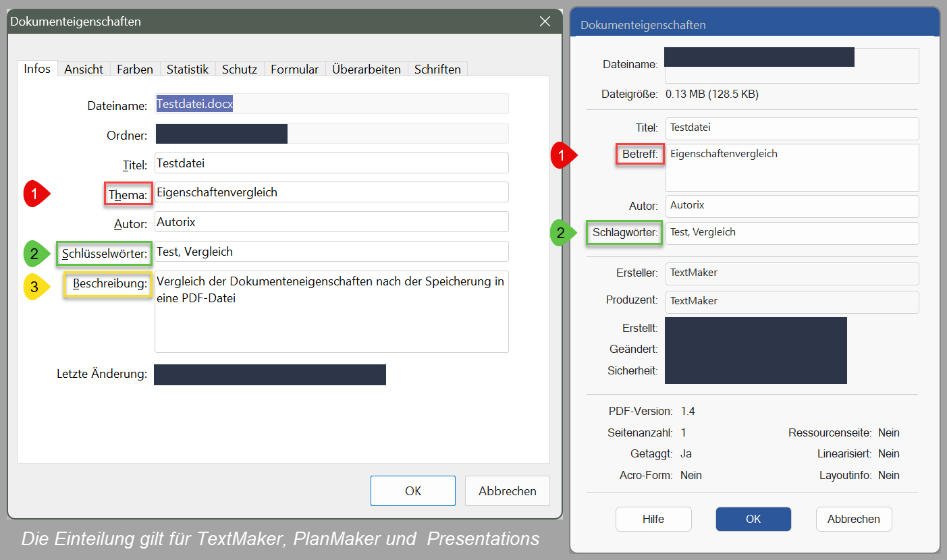Open the Formular tab
947x560 pixels.
[x=295, y=69]
